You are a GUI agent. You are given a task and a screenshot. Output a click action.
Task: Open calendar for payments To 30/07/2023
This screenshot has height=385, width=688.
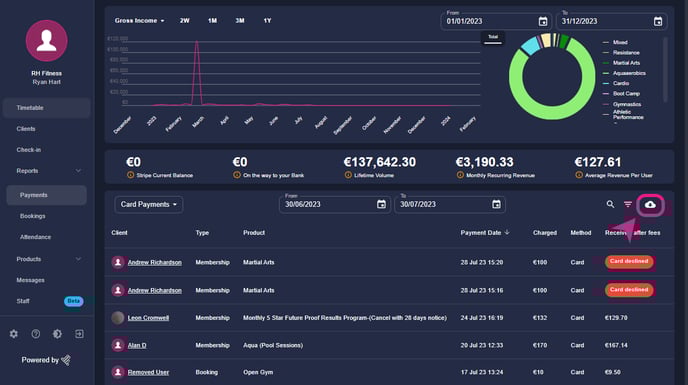(496, 204)
